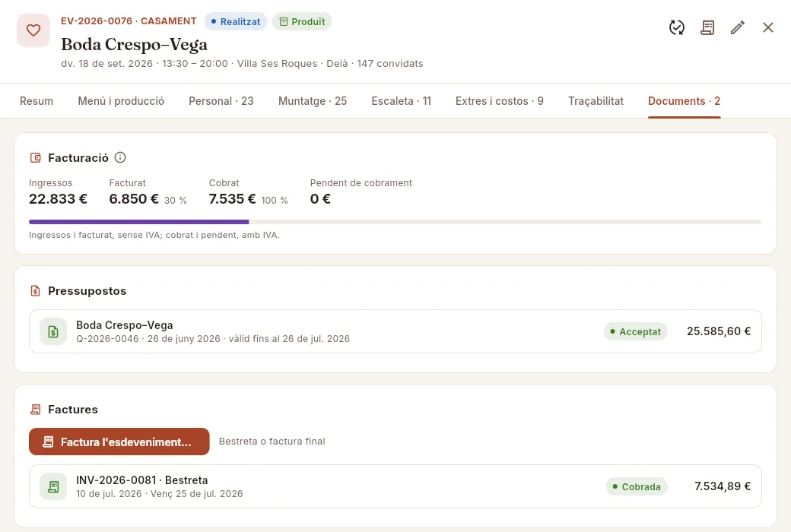Image resolution: width=791 pixels, height=532 pixels.
Task: Click the Cobrat value 7.535 €
Action: pyautogui.click(x=232, y=198)
